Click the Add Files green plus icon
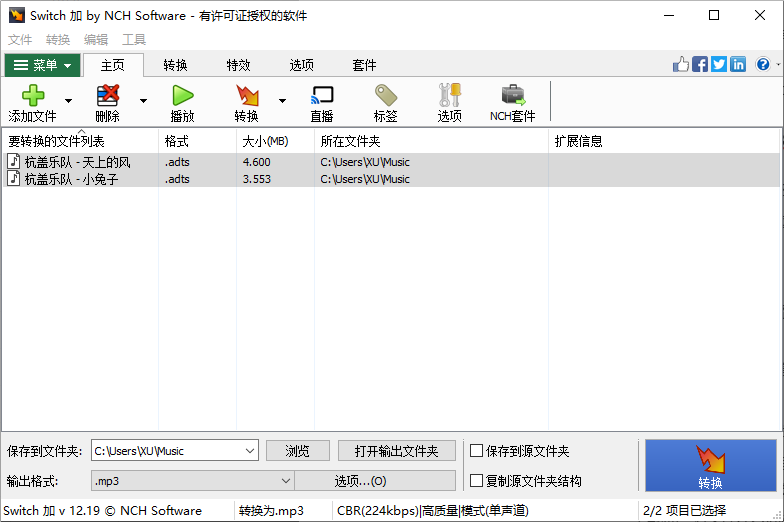784x522 pixels. [x=33, y=95]
